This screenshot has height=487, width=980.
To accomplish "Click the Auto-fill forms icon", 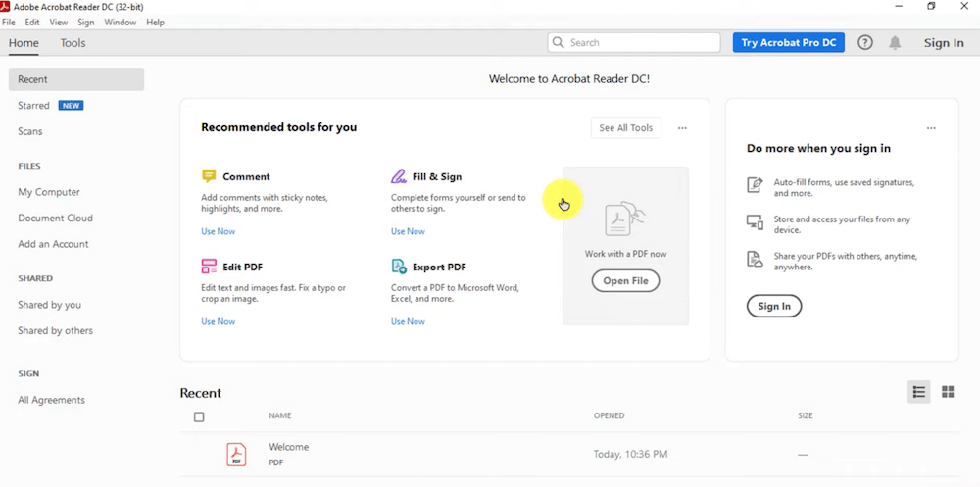I will pyautogui.click(x=755, y=185).
